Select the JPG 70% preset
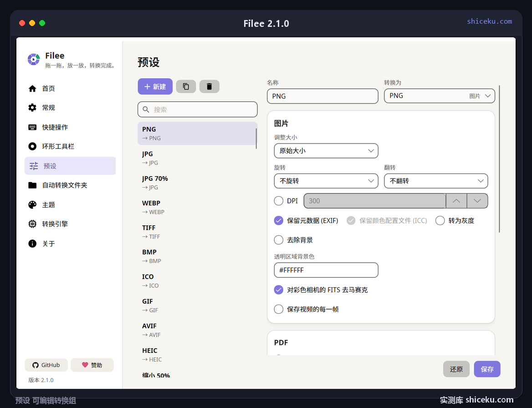532x408 pixels. (x=197, y=183)
